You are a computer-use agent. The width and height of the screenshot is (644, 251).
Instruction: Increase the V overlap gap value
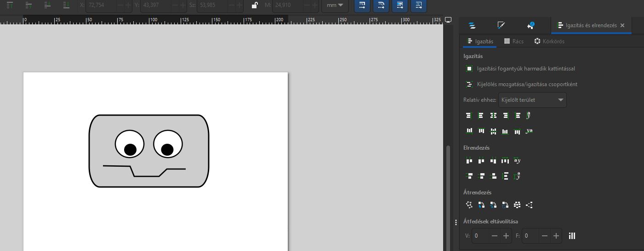[x=506, y=236]
